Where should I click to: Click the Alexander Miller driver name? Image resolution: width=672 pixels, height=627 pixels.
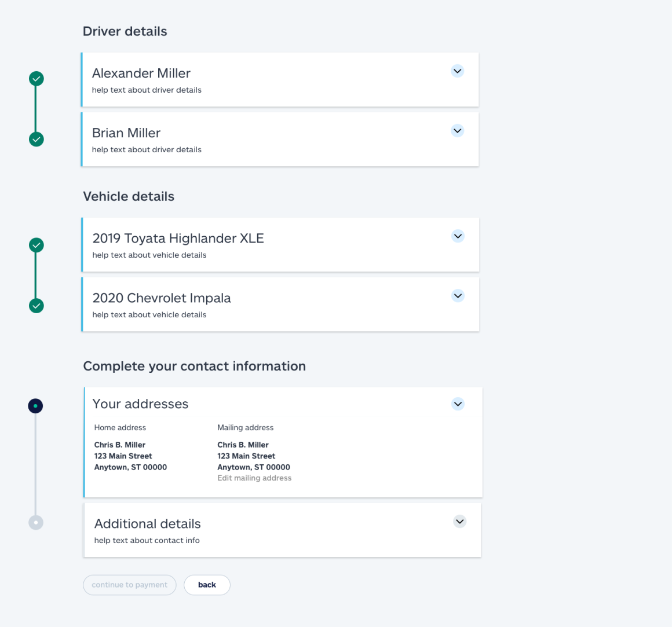pyautogui.click(x=141, y=73)
